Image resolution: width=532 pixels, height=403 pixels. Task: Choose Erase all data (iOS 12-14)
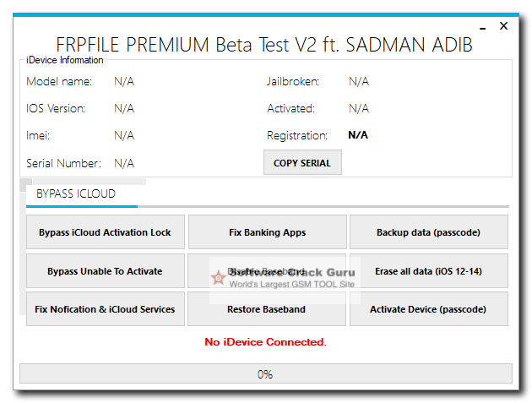coord(428,271)
